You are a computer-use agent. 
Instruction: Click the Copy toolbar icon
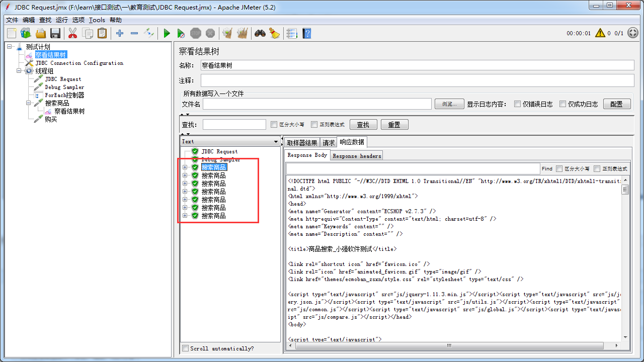(88, 33)
